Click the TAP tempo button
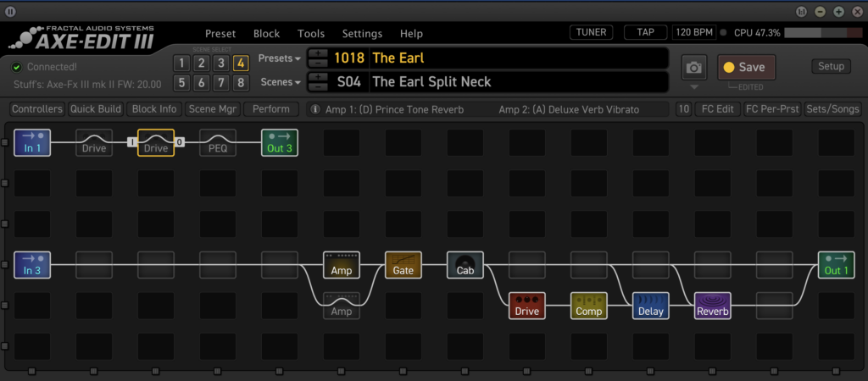The image size is (868, 381). click(645, 32)
